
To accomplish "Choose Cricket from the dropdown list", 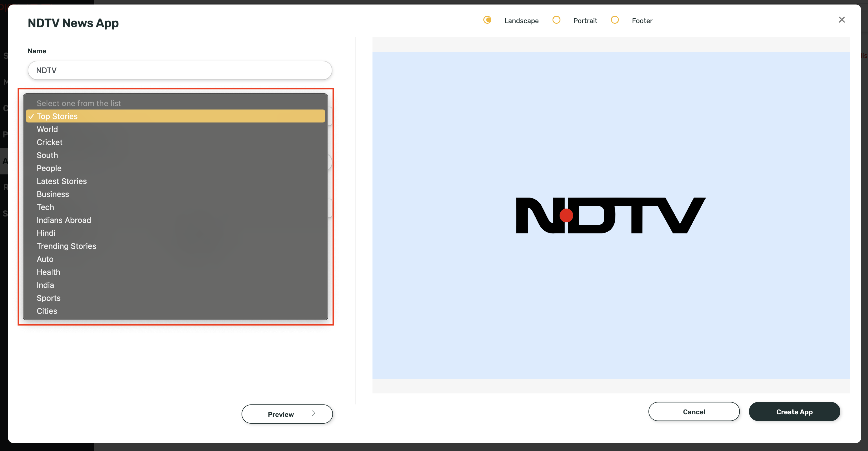I will coord(175,142).
